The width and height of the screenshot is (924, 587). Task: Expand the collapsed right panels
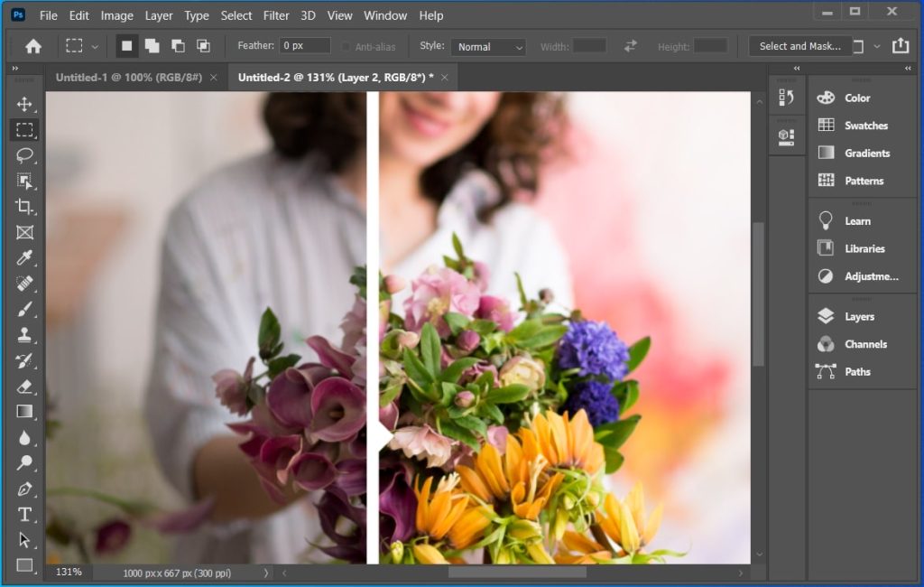[908, 69]
